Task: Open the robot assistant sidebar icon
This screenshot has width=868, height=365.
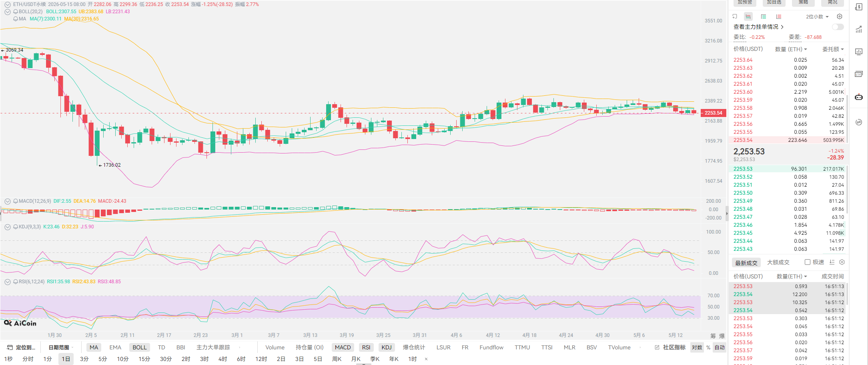Action: [859, 97]
